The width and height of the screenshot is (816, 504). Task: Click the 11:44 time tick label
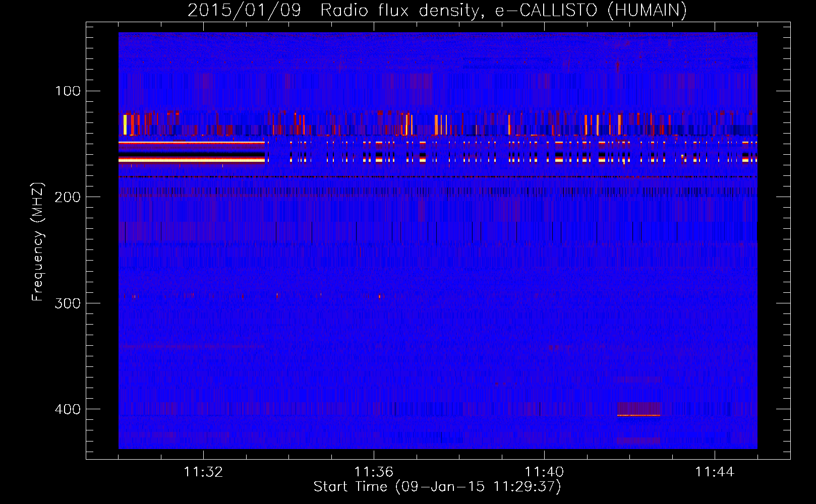coord(715,472)
